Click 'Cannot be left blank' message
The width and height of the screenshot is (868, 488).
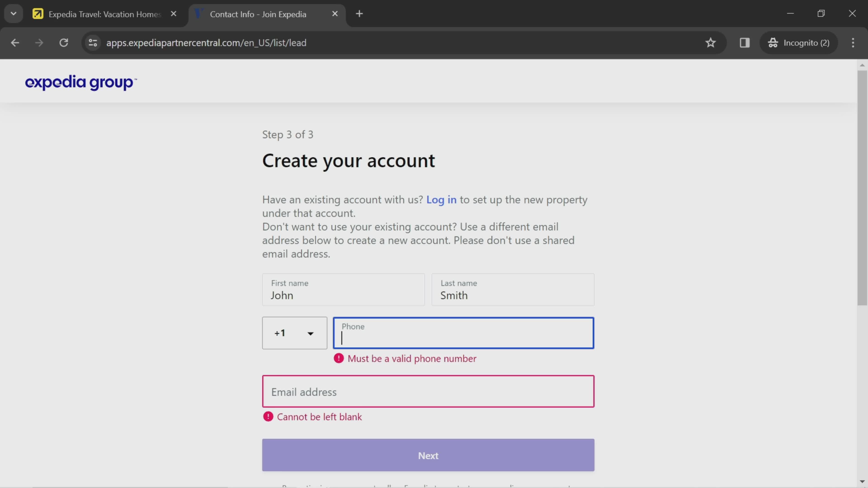pos(319,417)
